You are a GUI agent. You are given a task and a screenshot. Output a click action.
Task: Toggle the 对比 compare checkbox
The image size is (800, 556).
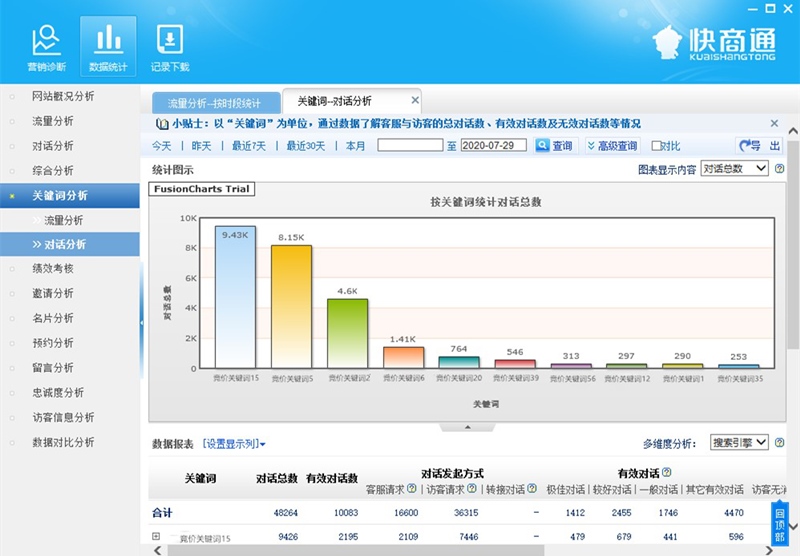[657, 146]
